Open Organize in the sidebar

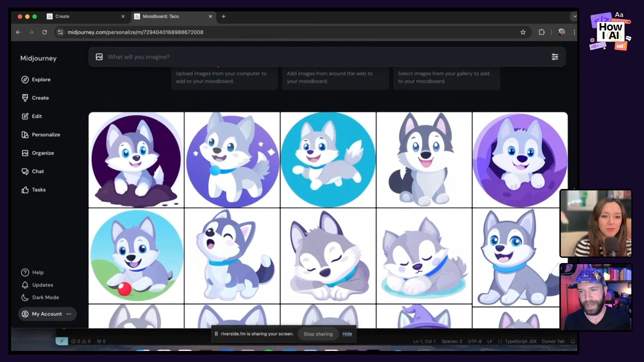click(38, 153)
